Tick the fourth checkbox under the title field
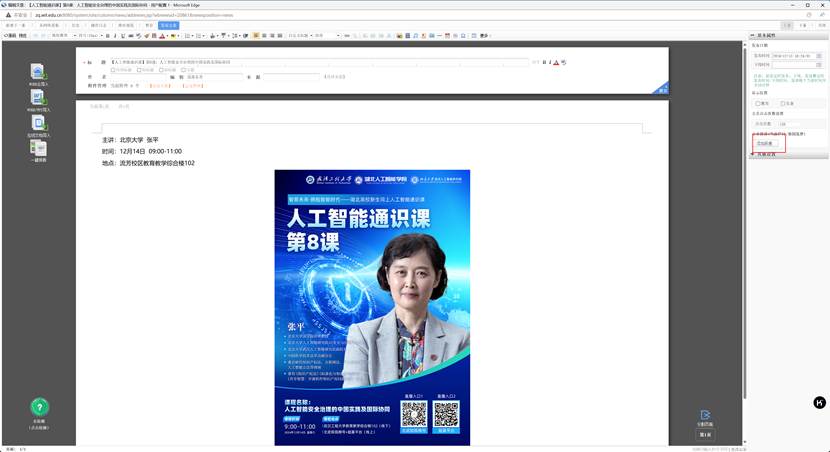830x452 pixels. (183, 70)
